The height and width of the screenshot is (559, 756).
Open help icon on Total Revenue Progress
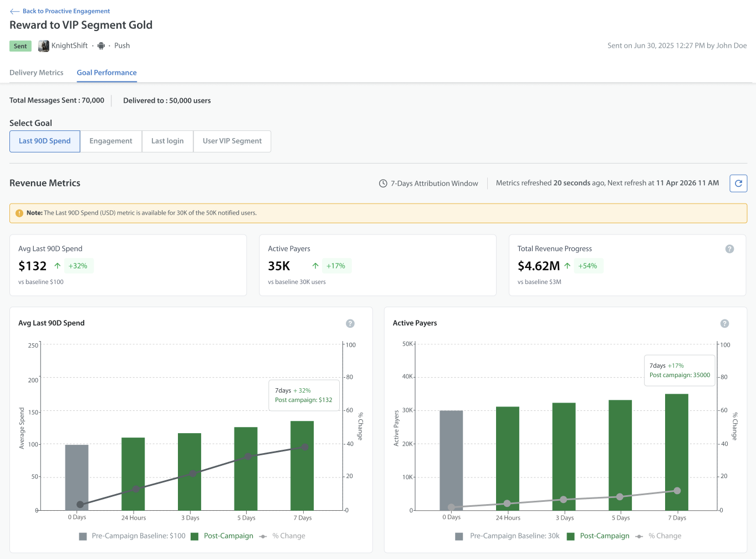pyautogui.click(x=729, y=249)
